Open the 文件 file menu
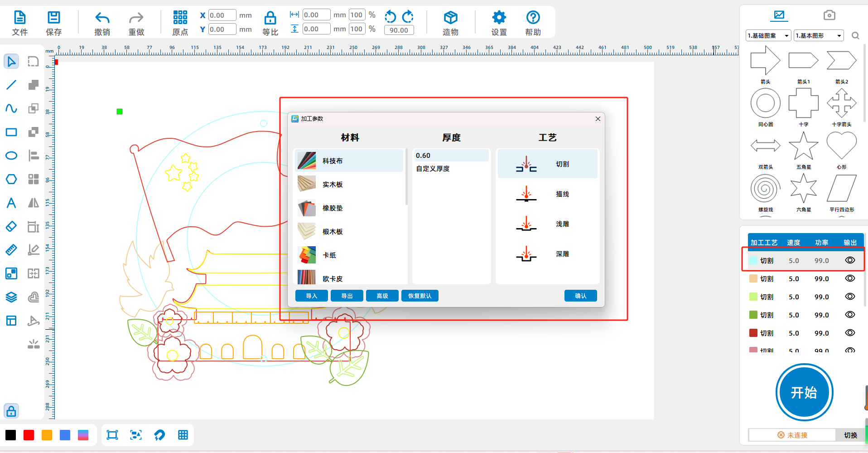This screenshot has width=868, height=453. (x=20, y=23)
